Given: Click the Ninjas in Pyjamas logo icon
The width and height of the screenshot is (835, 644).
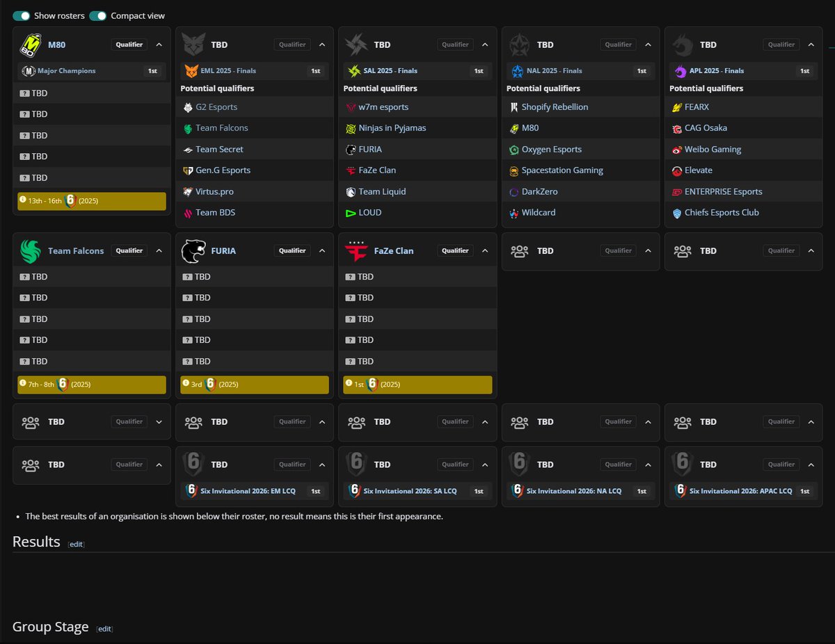Looking at the screenshot, I should (351, 128).
